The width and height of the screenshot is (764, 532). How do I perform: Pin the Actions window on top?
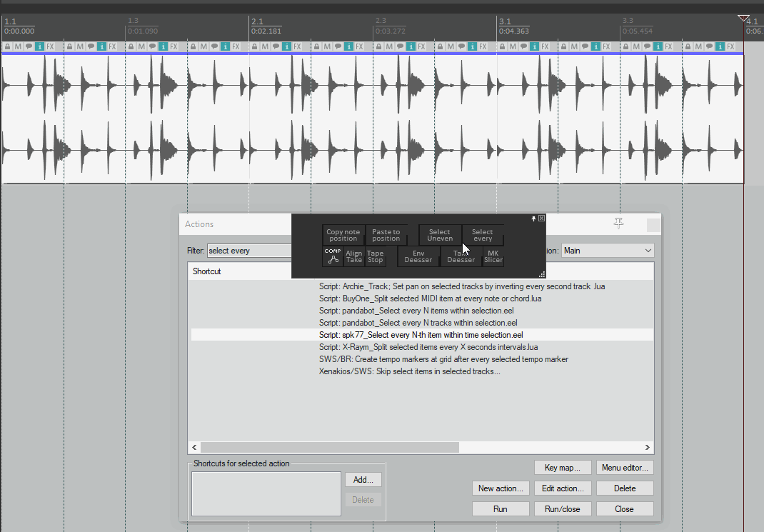click(618, 224)
